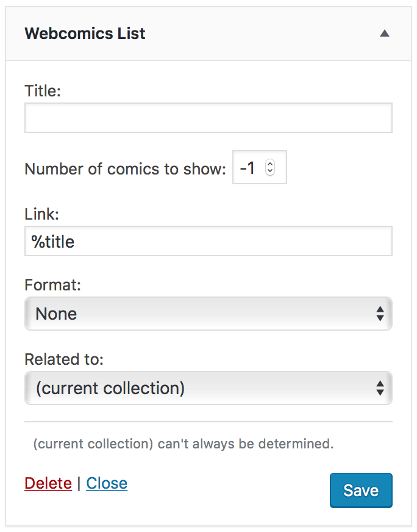This screenshot has width=417, height=532.
Task: Close the widget settings via Close link
Action: click(107, 483)
